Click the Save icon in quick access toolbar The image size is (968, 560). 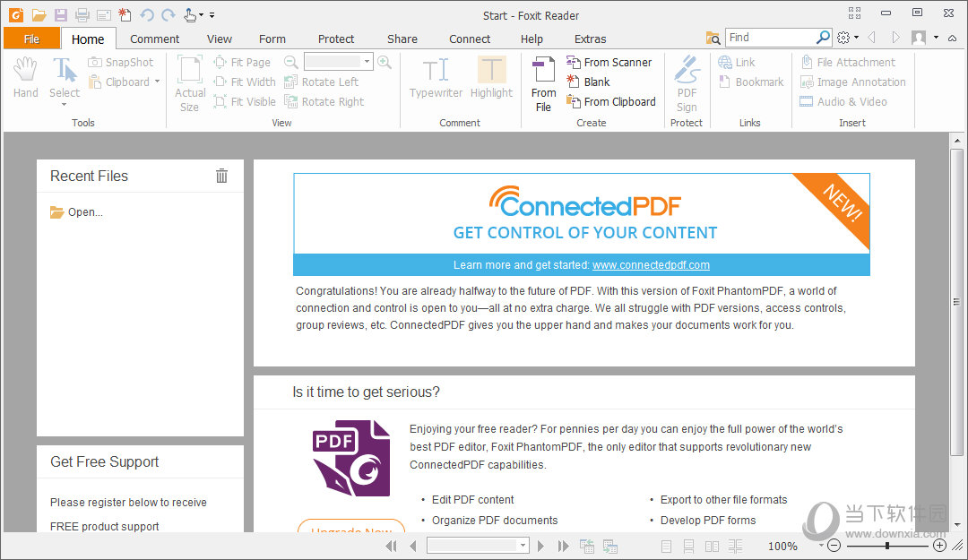coord(61,15)
